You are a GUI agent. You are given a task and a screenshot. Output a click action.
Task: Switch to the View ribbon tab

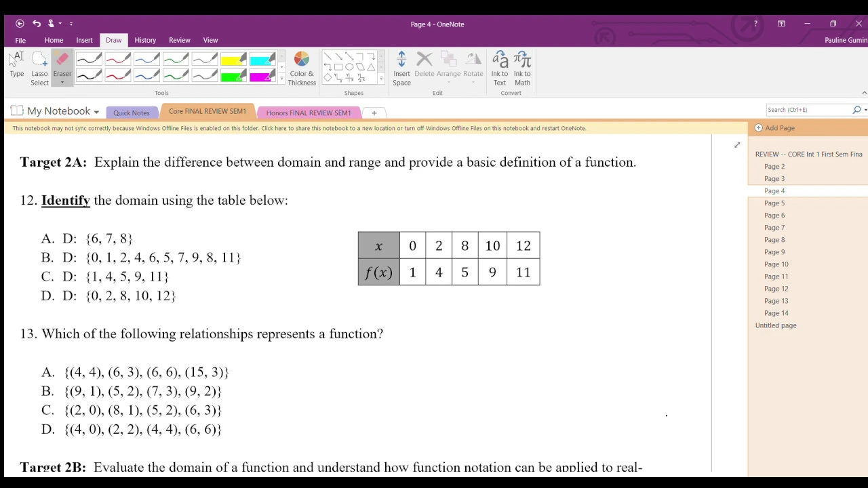[210, 40]
